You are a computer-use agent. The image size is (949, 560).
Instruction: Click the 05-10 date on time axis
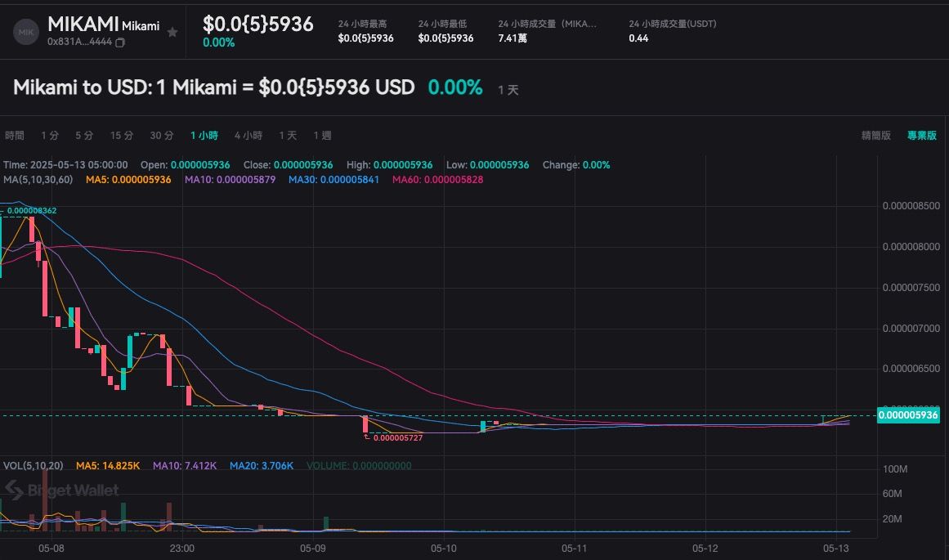coord(444,549)
